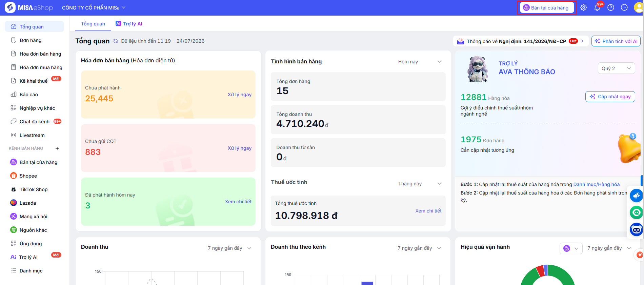Click Xử lý ngay for Chưa gửi CQT

point(239,148)
